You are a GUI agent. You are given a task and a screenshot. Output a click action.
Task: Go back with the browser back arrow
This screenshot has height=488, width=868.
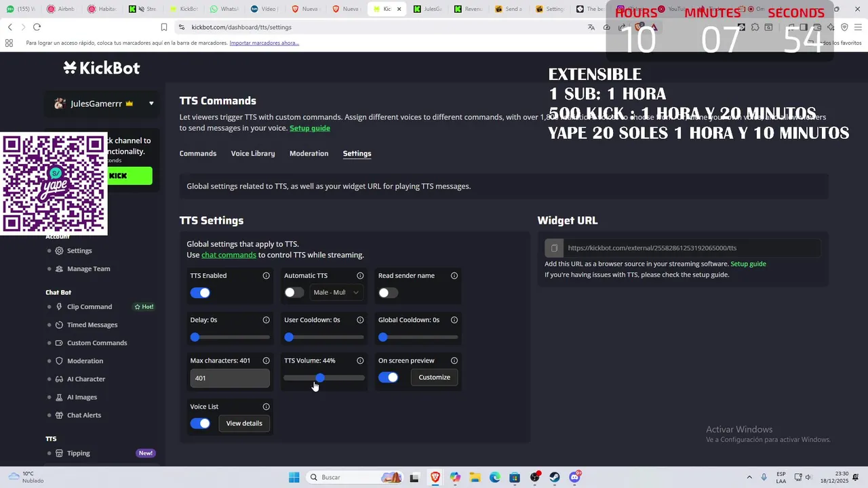[9, 27]
